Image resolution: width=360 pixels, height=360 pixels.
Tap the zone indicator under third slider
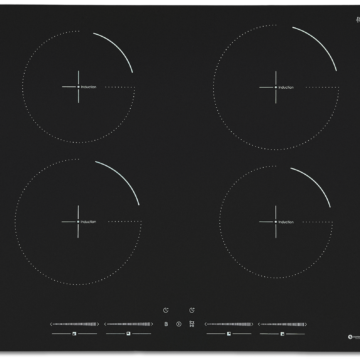click(x=229, y=333)
